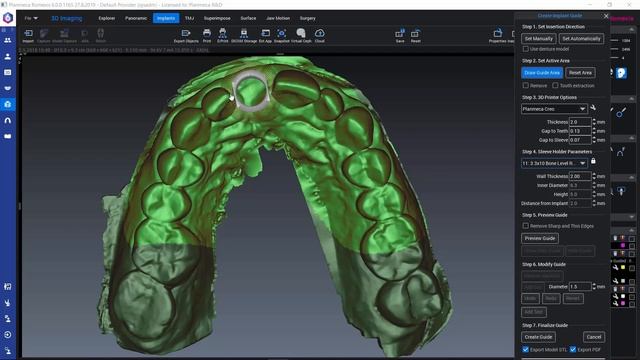The width and height of the screenshot is (640, 360).
Task: Switch to the Explorer tab
Action: tap(107, 18)
